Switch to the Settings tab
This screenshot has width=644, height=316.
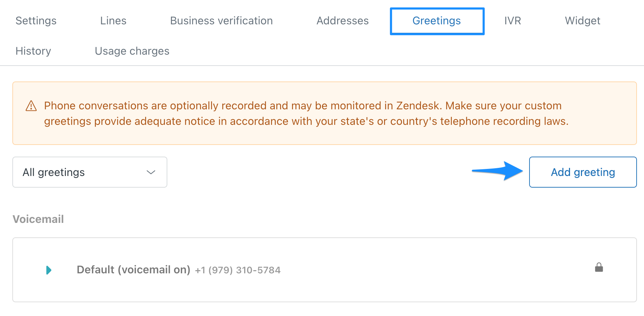point(36,21)
